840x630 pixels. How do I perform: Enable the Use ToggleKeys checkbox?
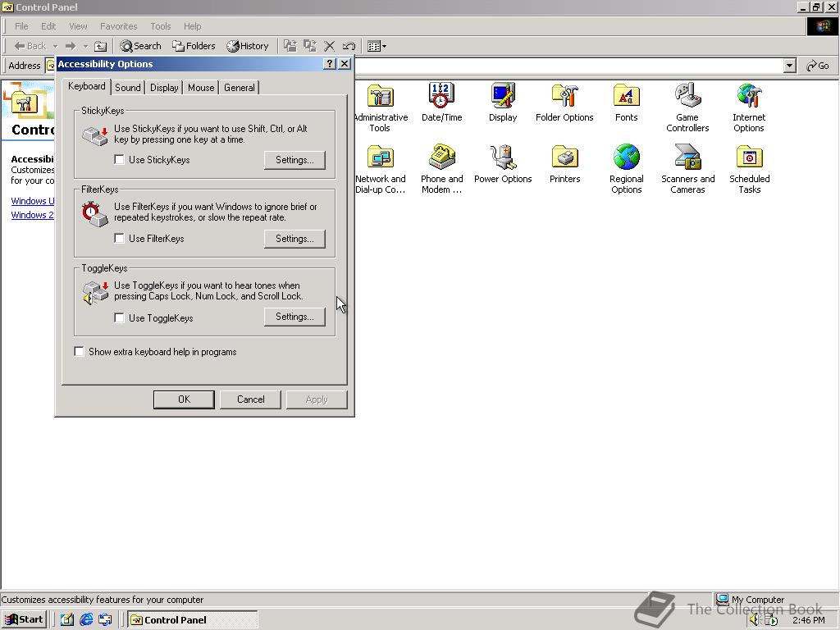120,317
